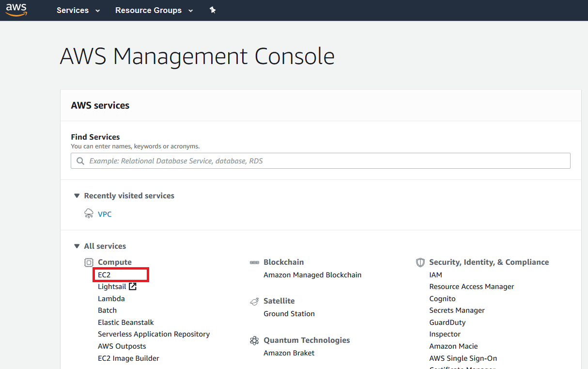This screenshot has width=588, height=369.
Task: Open Ground Station service
Action: (x=289, y=314)
